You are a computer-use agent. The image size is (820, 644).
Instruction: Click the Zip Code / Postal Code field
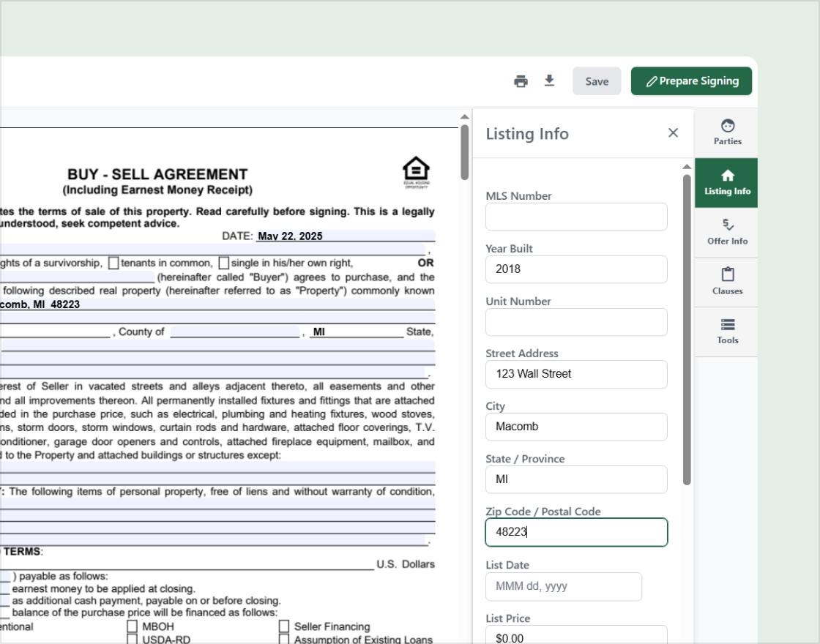click(576, 532)
